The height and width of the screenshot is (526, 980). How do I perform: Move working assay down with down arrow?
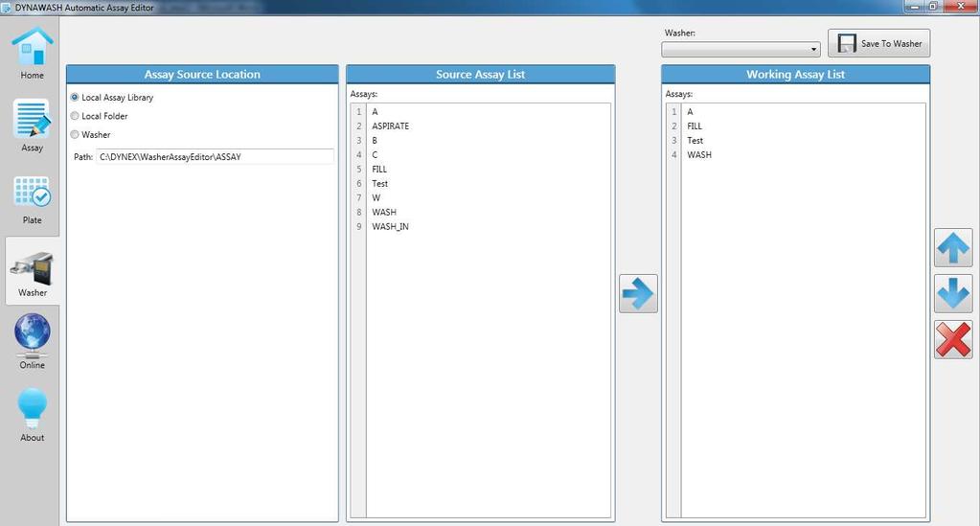coord(953,293)
